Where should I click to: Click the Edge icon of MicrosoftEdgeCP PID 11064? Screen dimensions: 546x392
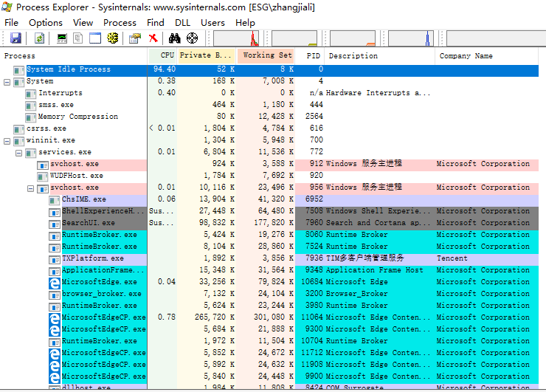point(55,318)
